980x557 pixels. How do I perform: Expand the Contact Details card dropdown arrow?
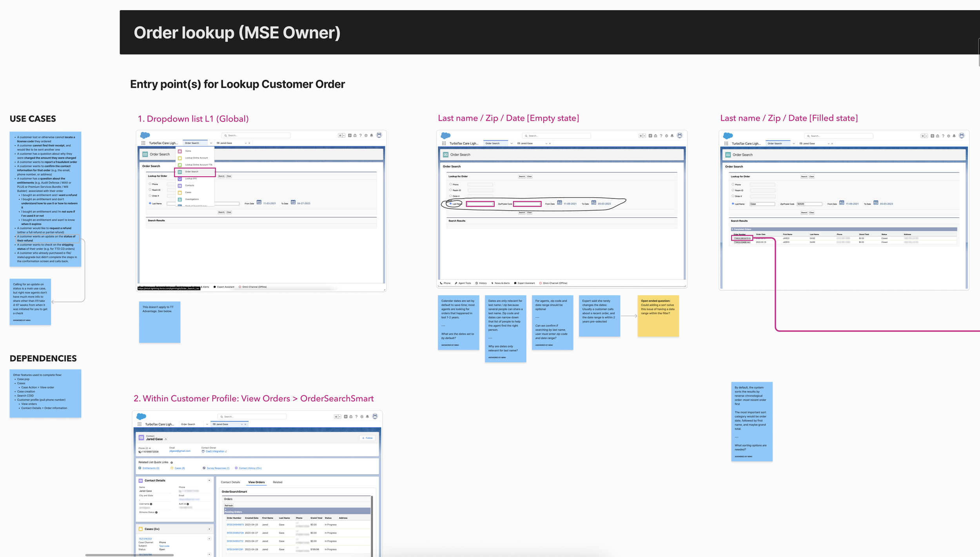(209, 481)
